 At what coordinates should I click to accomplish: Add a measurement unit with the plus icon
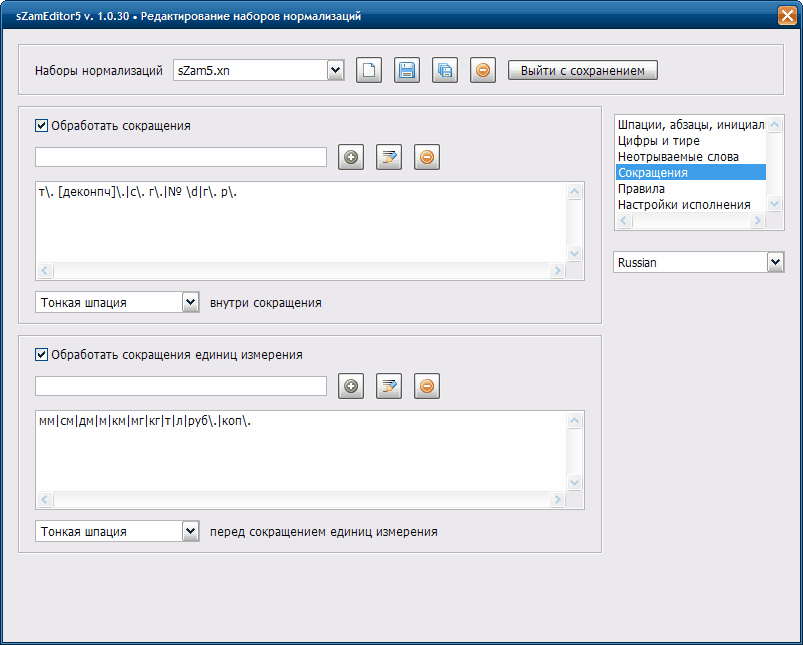point(351,386)
